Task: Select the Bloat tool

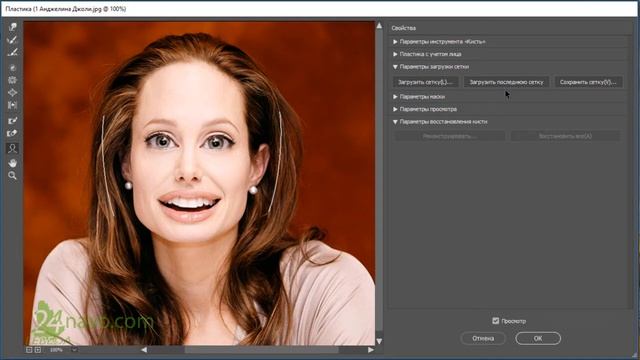Action: coord(12,93)
